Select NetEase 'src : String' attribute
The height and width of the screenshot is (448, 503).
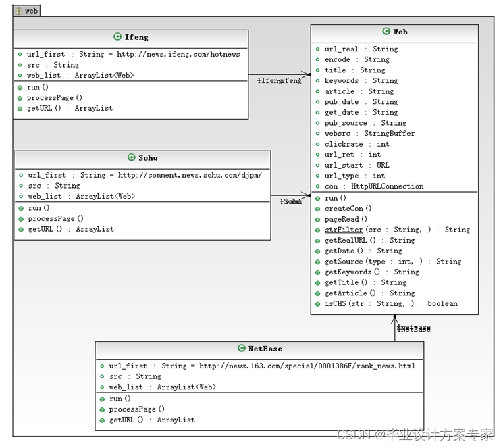(x=135, y=376)
